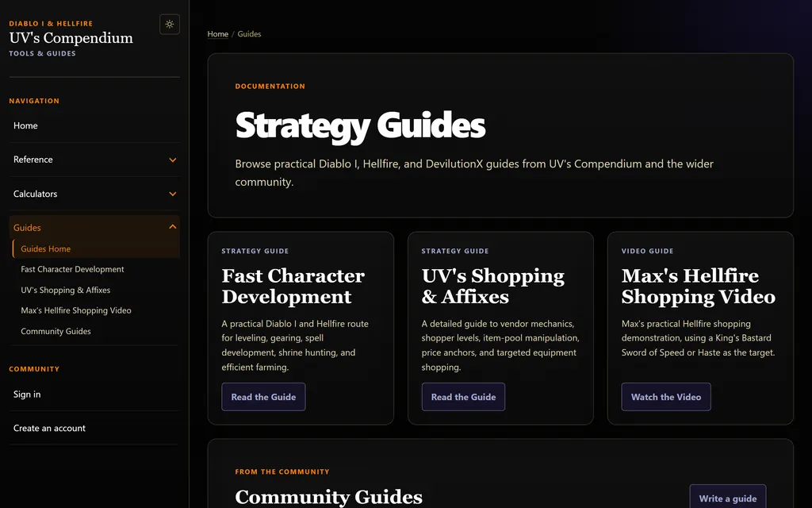Image resolution: width=812 pixels, height=508 pixels.
Task: Expand the Reference section chevron
Action: 172,160
